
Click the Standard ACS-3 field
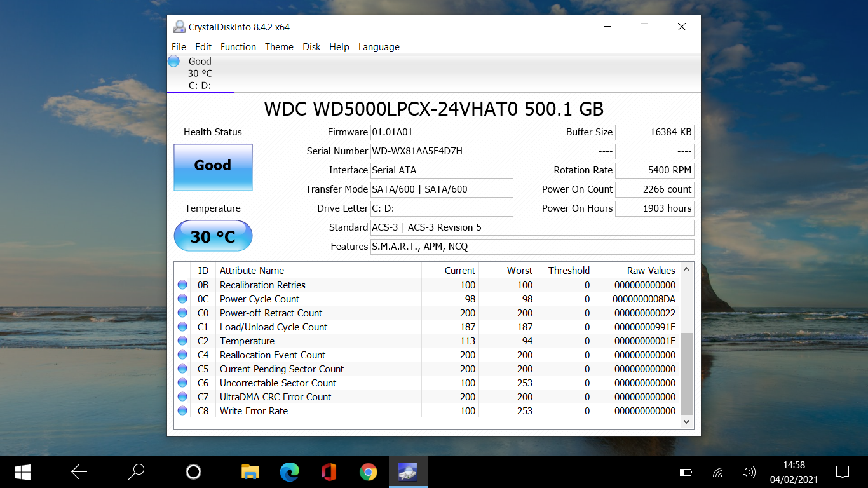532,227
